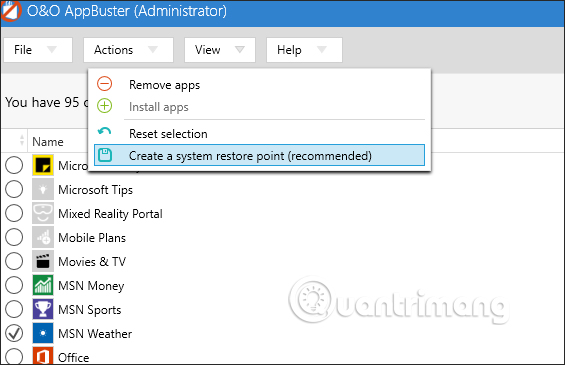Image resolution: width=565 pixels, height=365 pixels.
Task: Choose Remove apps from the Actions menu
Action: [259, 85]
